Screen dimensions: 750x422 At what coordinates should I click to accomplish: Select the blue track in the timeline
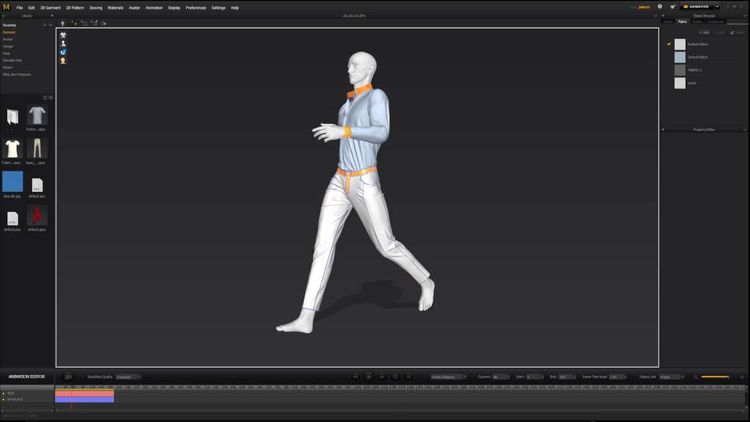(x=85, y=399)
